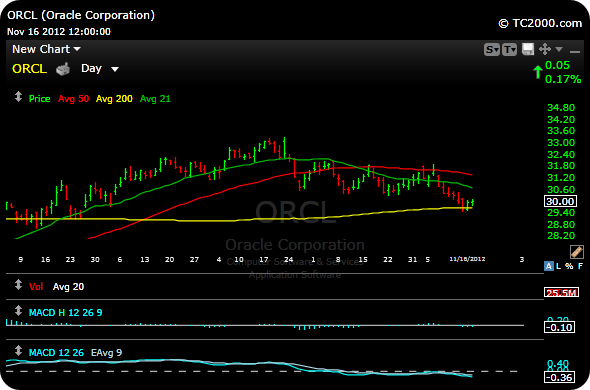
Task: Toggle the % percent scale button
Action: point(569,266)
